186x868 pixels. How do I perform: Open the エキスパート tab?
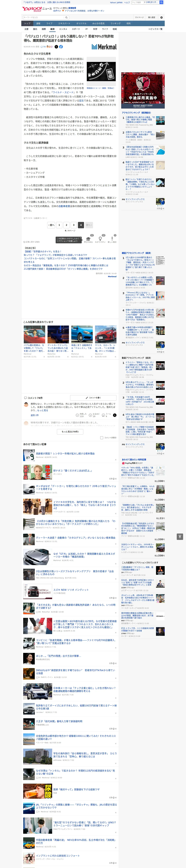coord(64,24)
